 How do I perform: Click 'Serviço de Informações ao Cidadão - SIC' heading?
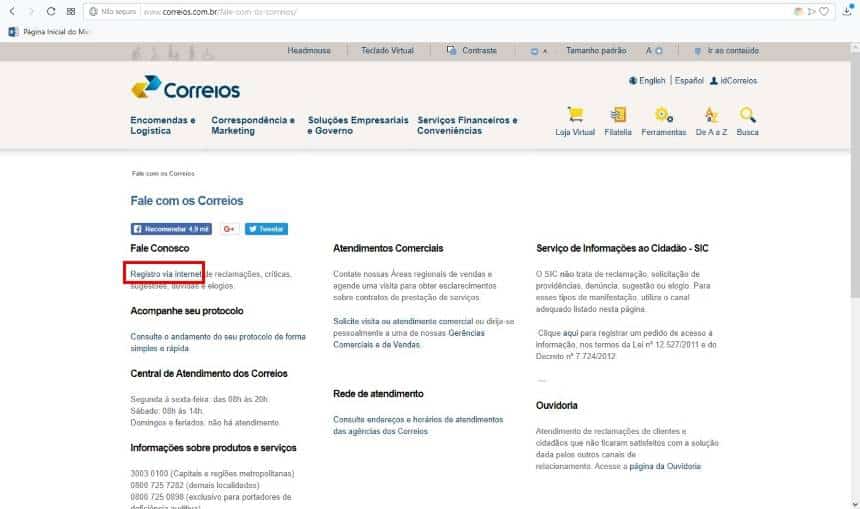pyautogui.click(x=622, y=248)
